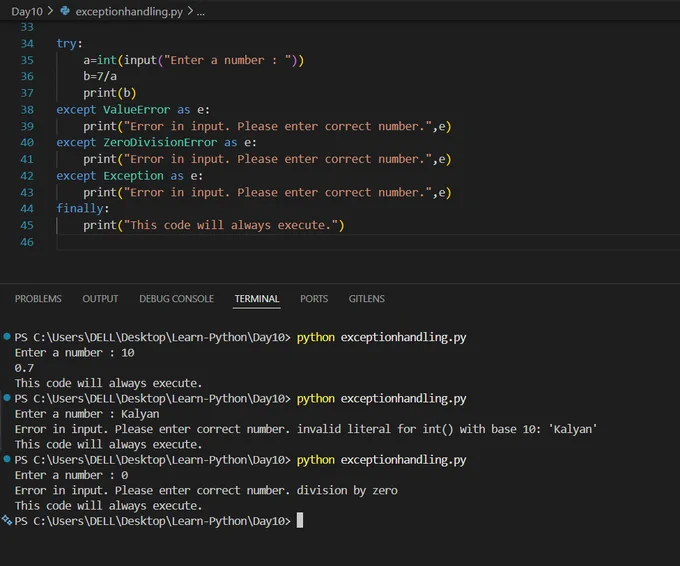Click 'Enter a number : 0' terminal line
The width and height of the screenshot is (680, 566).
72,475
